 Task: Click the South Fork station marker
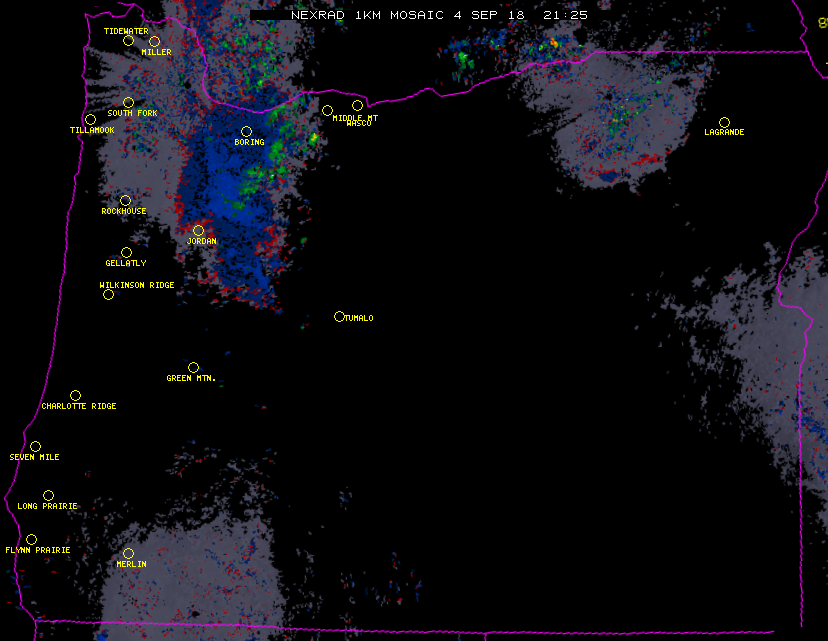click(x=128, y=102)
